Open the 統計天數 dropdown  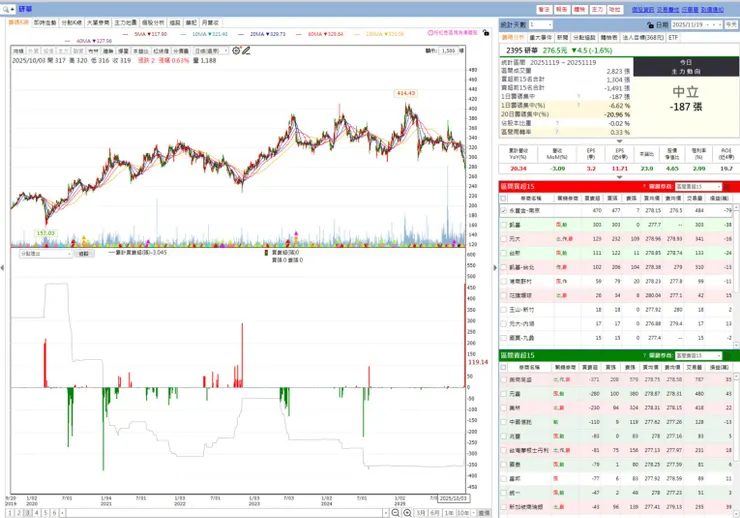pyautogui.click(x=540, y=25)
